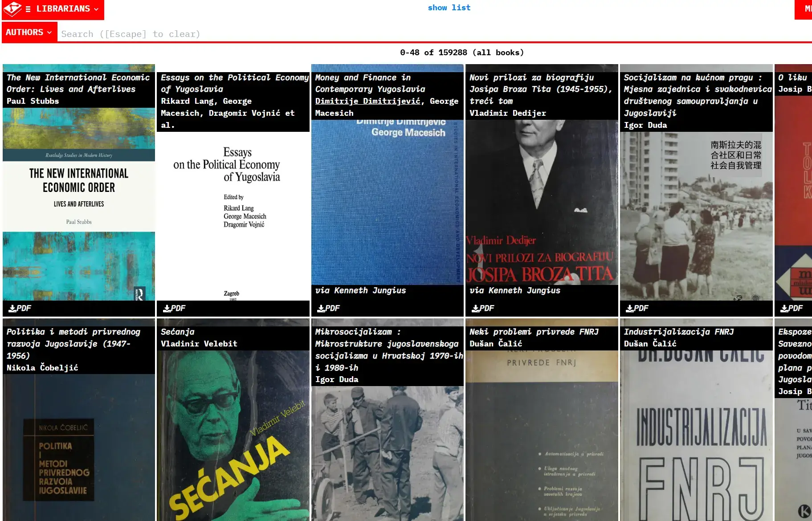
Task: Click author Nikola Čobeljić
Action: 42,368
